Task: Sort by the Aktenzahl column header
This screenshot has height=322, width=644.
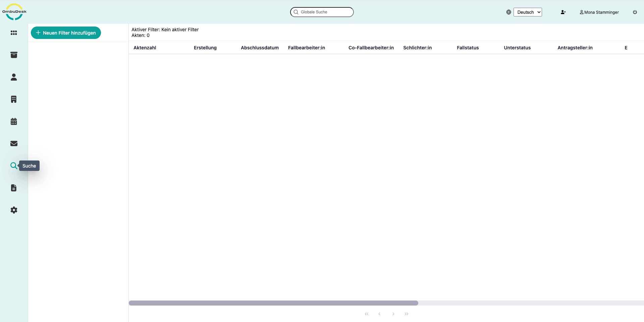Action: [x=145, y=48]
